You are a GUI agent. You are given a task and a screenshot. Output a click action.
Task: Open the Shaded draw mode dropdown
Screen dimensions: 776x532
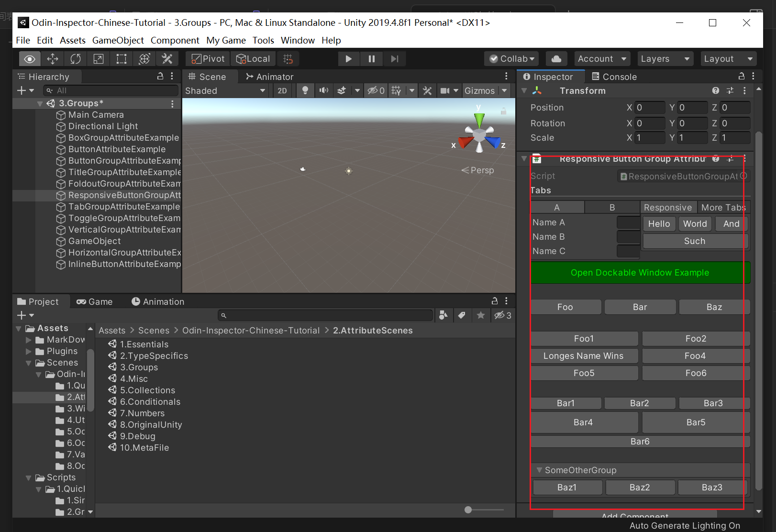tap(225, 90)
